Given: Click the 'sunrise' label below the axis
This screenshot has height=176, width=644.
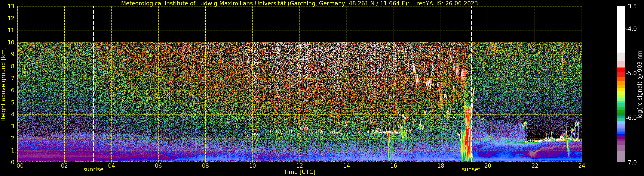Looking at the screenshot, I should [93, 170].
